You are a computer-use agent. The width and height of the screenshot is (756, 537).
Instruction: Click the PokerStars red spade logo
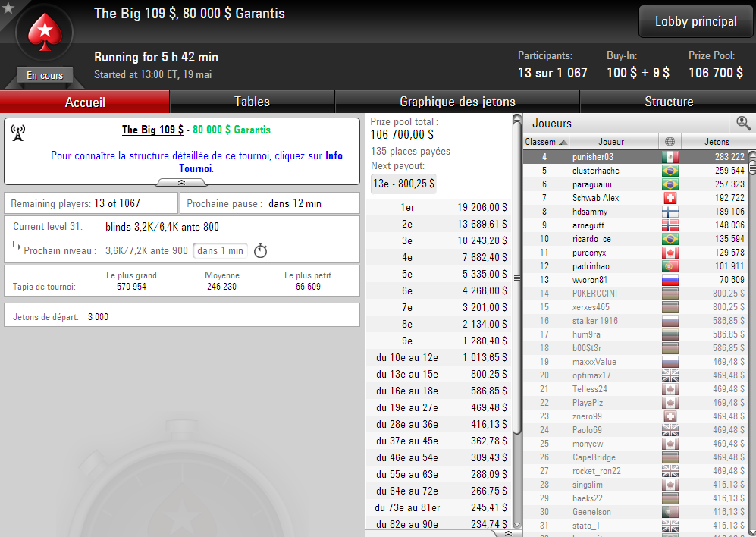pyautogui.click(x=44, y=33)
